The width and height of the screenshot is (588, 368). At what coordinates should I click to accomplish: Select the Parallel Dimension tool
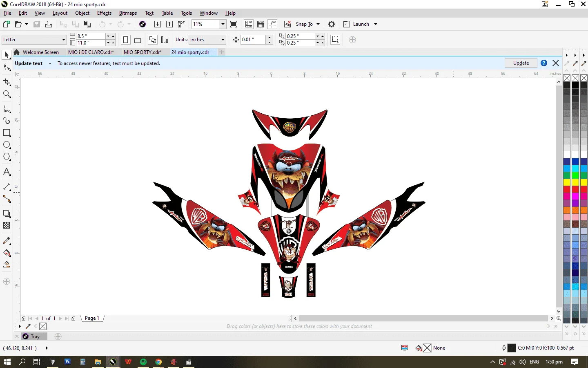coord(7,187)
